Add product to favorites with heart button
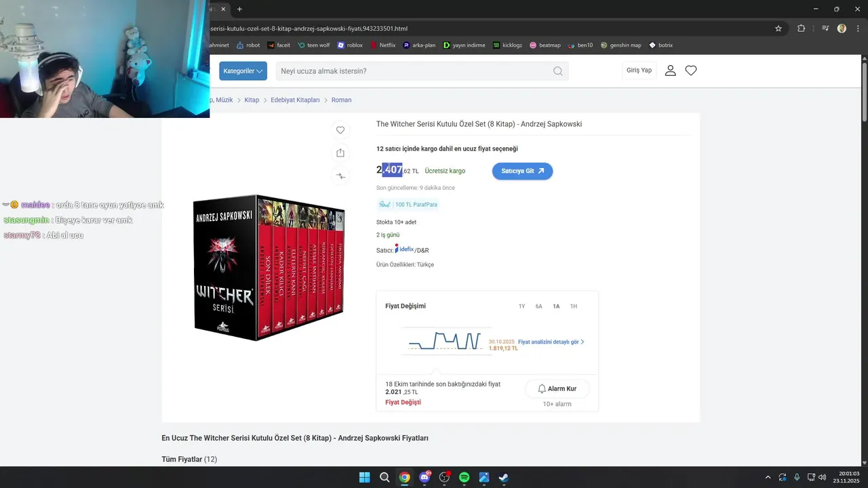The height and width of the screenshot is (488, 868). pyautogui.click(x=340, y=130)
